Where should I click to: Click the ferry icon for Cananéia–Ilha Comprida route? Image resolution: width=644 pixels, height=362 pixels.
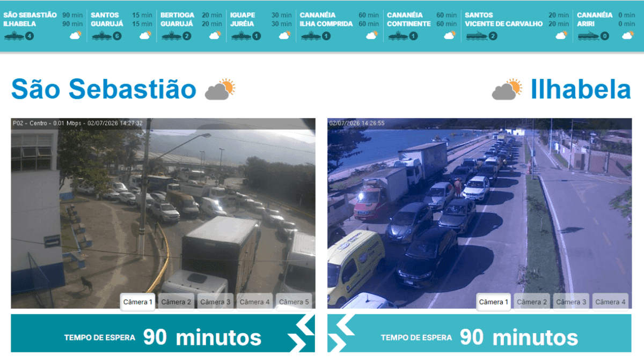[x=311, y=36]
